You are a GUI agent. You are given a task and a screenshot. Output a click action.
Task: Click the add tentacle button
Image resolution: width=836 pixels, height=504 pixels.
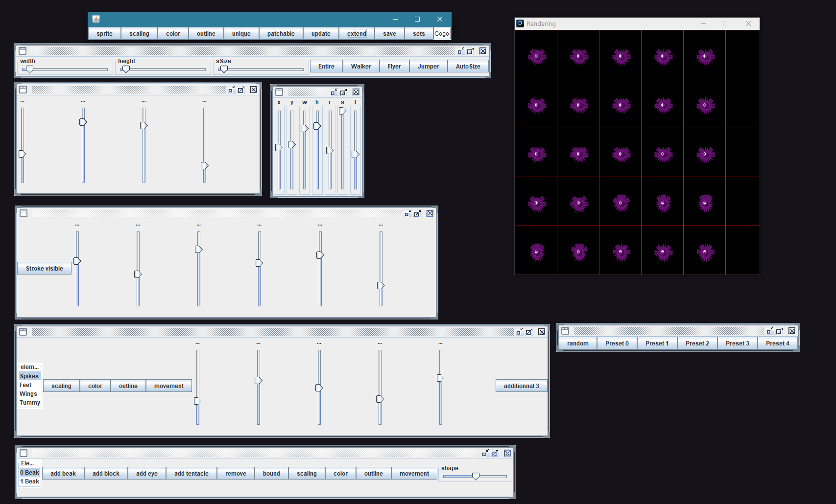click(x=191, y=474)
